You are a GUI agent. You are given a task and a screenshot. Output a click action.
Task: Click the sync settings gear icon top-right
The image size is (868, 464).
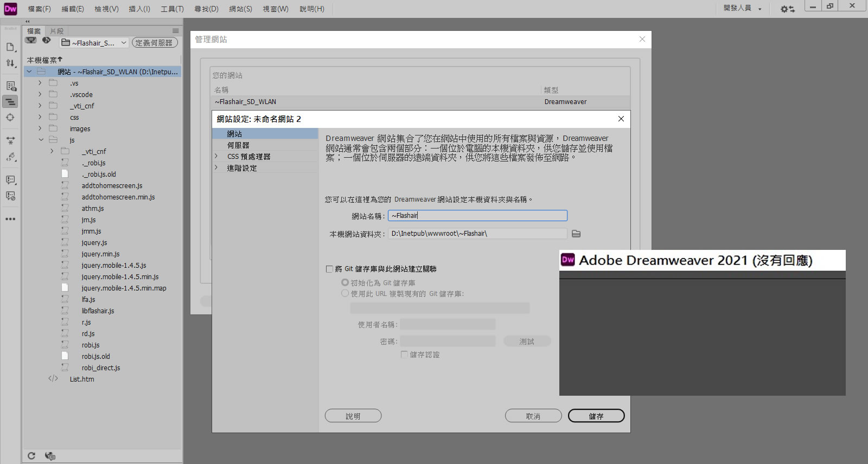tap(787, 9)
